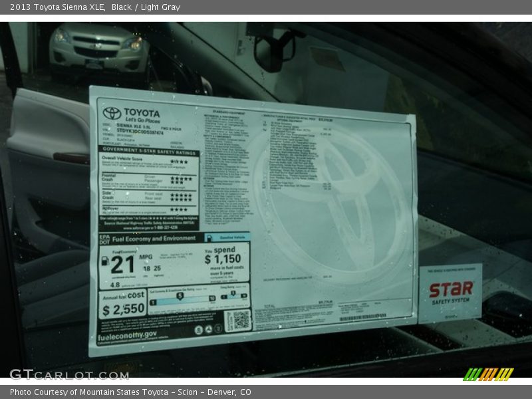Click the VIN 5TDYK3DC0DS367474
The height and width of the screenshot is (399, 532).
(x=140, y=131)
